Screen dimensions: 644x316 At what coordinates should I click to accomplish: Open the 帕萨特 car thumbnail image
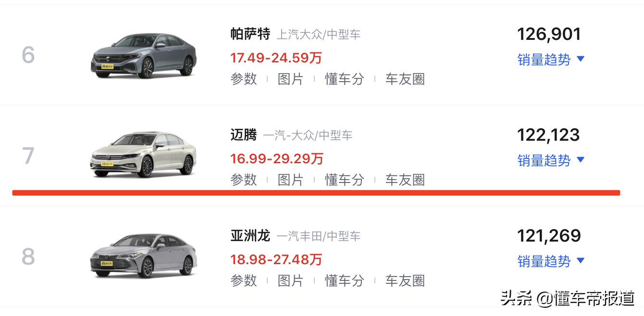(144, 56)
